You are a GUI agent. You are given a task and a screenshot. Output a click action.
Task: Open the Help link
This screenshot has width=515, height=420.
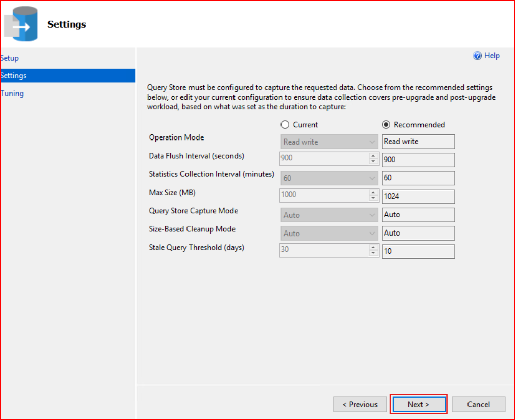[x=492, y=56]
